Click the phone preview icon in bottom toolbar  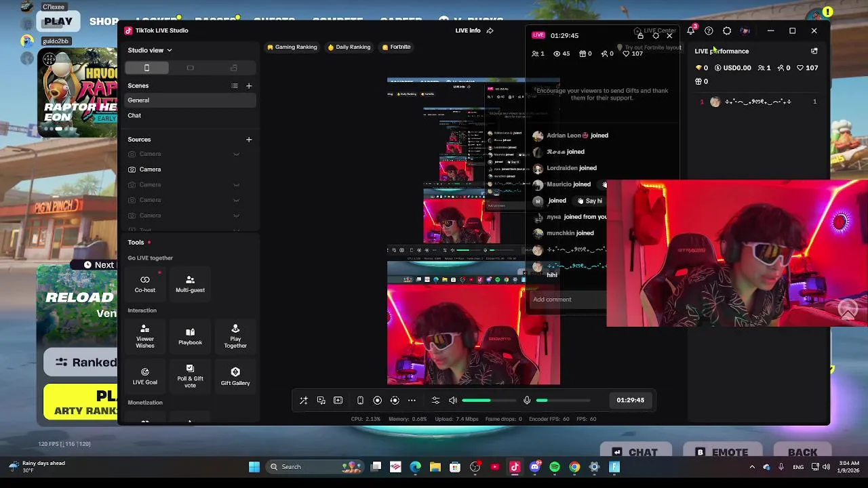pyautogui.click(x=360, y=401)
